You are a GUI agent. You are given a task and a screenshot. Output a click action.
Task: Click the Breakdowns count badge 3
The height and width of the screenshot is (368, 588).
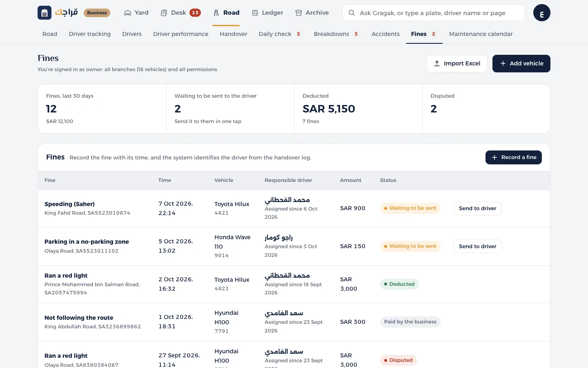[356, 34]
